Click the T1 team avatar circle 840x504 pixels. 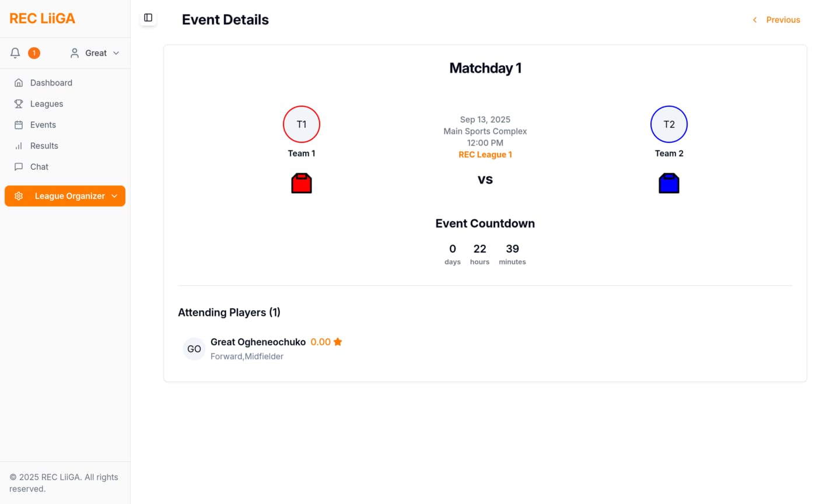click(x=302, y=124)
